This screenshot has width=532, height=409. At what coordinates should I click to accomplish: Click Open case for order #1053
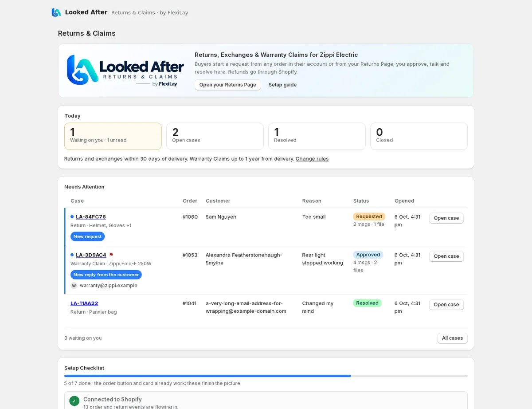click(446, 256)
